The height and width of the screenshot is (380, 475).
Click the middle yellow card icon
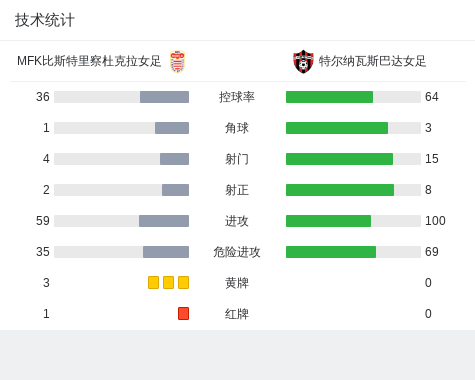click(168, 283)
